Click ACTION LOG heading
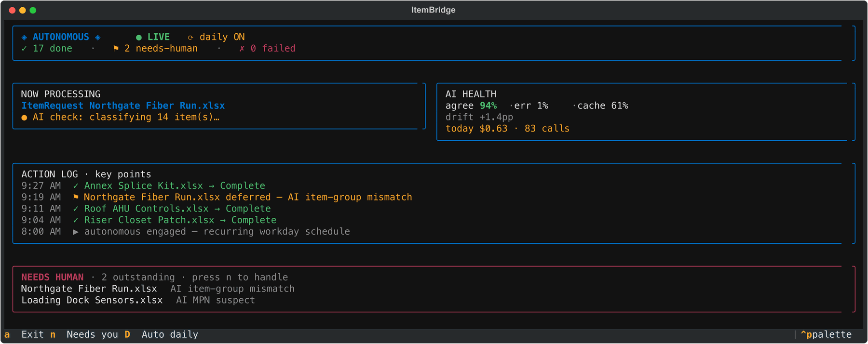868x344 pixels. pyautogui.click(x=50, y=174)
